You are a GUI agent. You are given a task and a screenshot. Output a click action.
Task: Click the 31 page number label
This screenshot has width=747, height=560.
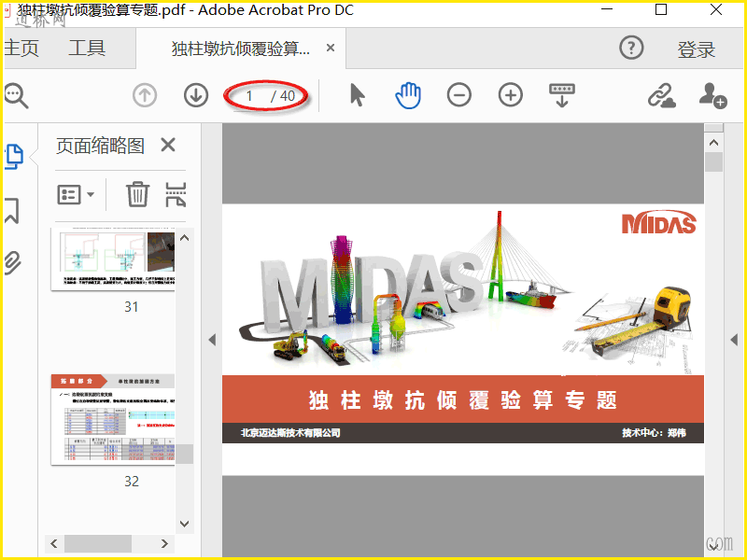click(x=132, y=307)
